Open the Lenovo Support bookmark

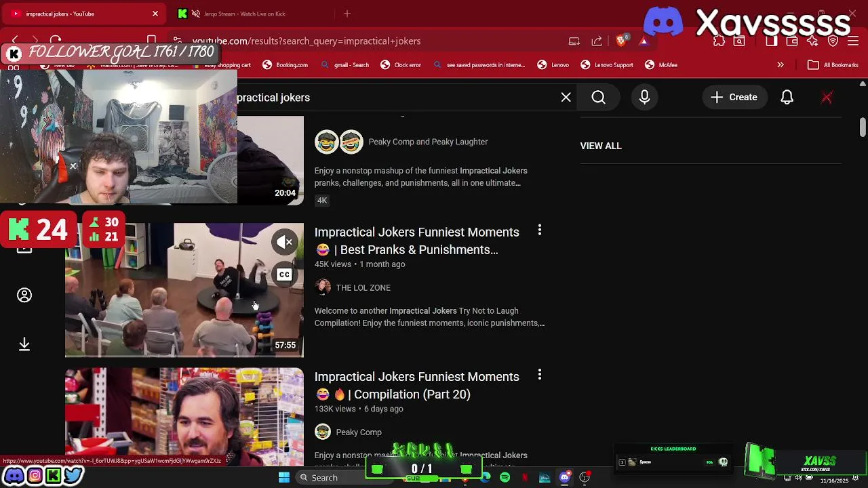607,65
